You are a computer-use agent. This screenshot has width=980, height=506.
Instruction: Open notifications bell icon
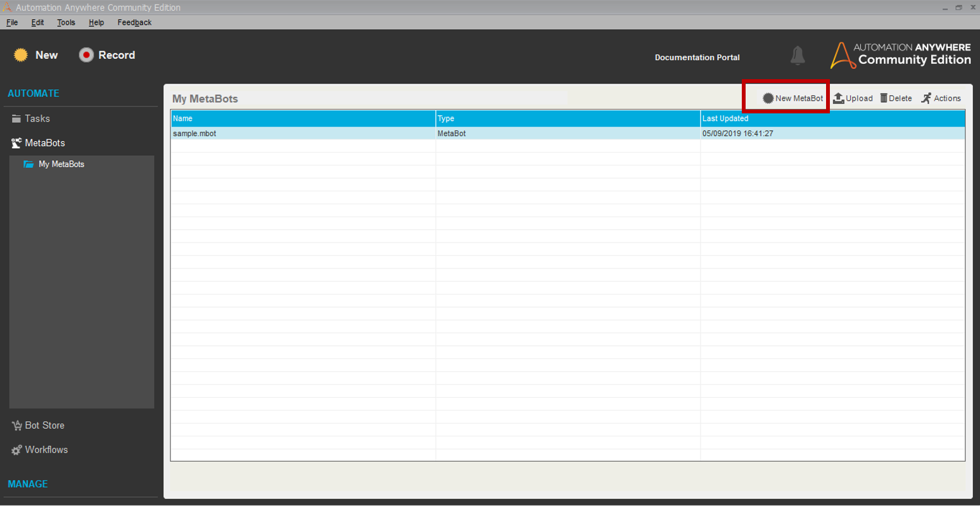(x=798, y=56)
